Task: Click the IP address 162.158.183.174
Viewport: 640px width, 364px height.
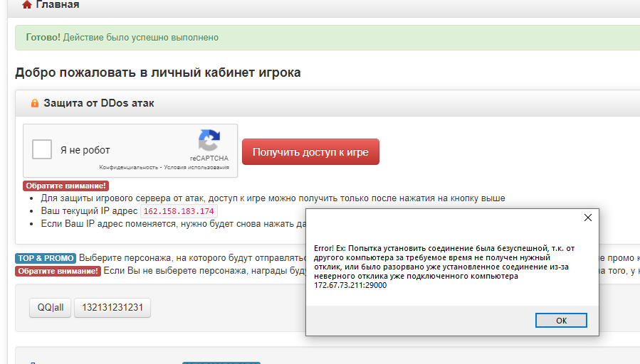Action: pyautogui.click(x=178, y=212)
